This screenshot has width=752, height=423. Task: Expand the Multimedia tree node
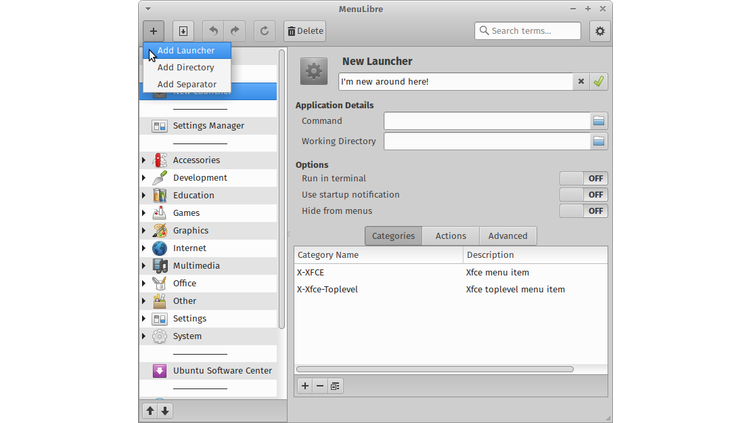coord(144,266)
